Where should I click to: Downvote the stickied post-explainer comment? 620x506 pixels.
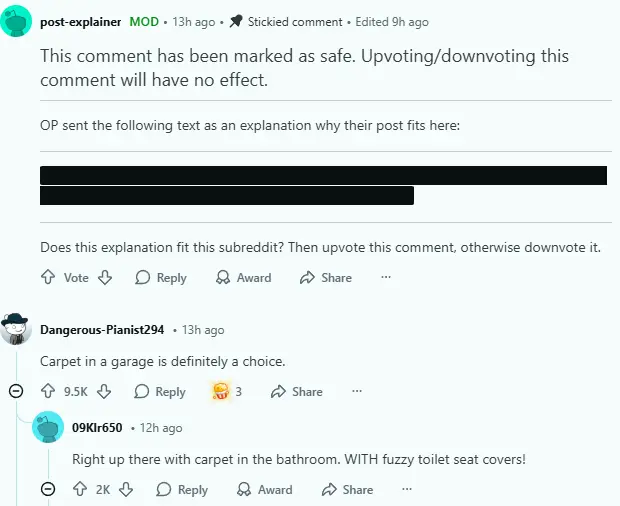pyautogui.click(x=105, y=278)
